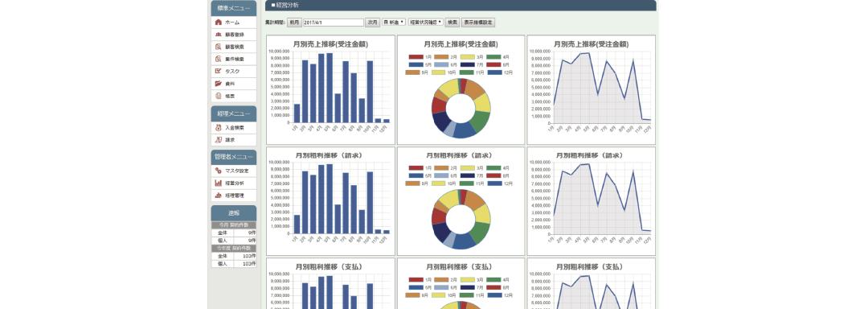Select 経理管理 menu item
The width and height of the screenshot is (868, 309).
[234, 196]
